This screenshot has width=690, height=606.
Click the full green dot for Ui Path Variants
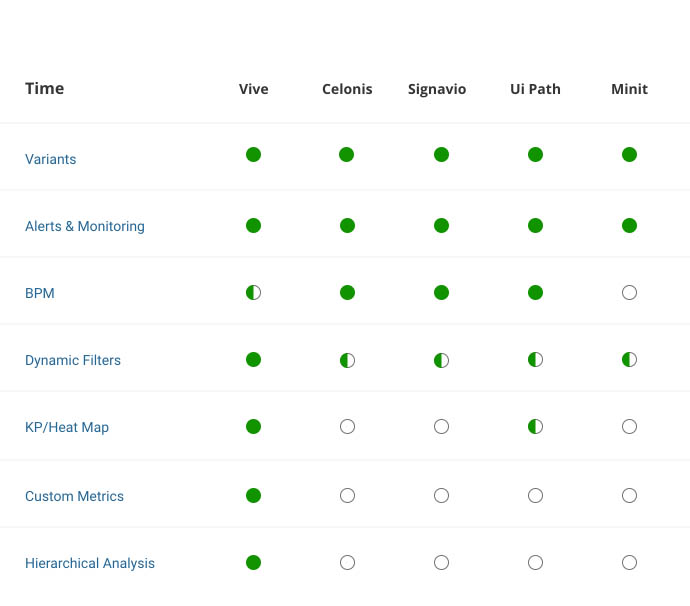tap(536, 154)
